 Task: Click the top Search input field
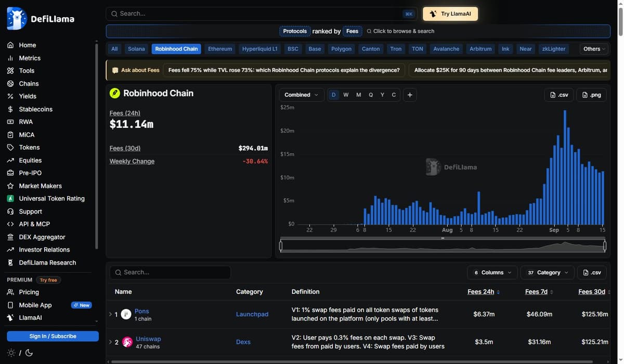pyautogui.click(x=262, y=14)
